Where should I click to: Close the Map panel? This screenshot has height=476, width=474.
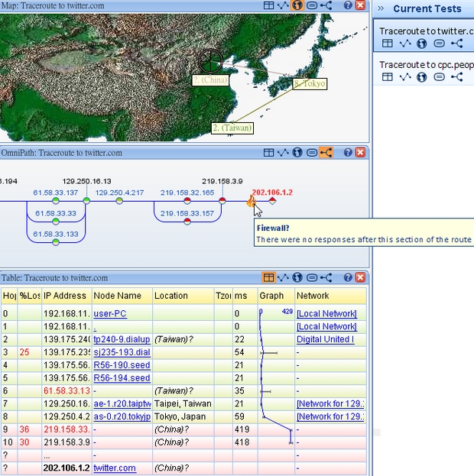pyautogui.click(x=360, y=5)
